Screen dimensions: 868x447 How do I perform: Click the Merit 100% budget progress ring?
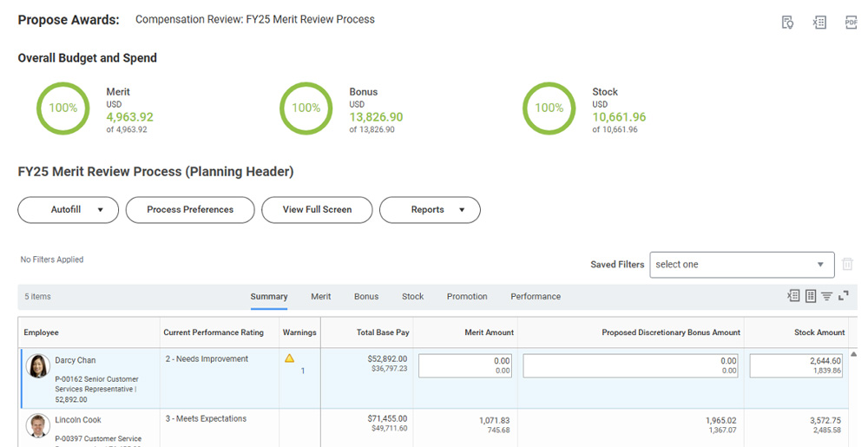click(x=62, y=108)
